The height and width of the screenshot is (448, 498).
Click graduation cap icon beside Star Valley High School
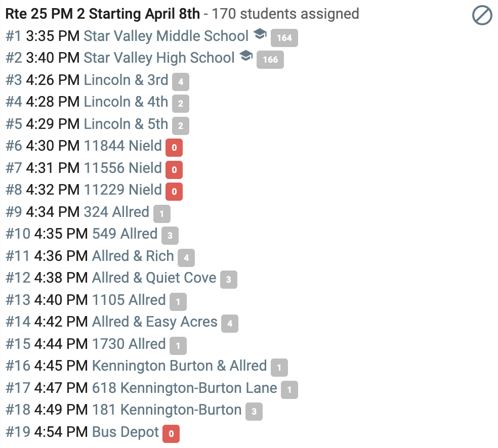(x=246, y=56)
